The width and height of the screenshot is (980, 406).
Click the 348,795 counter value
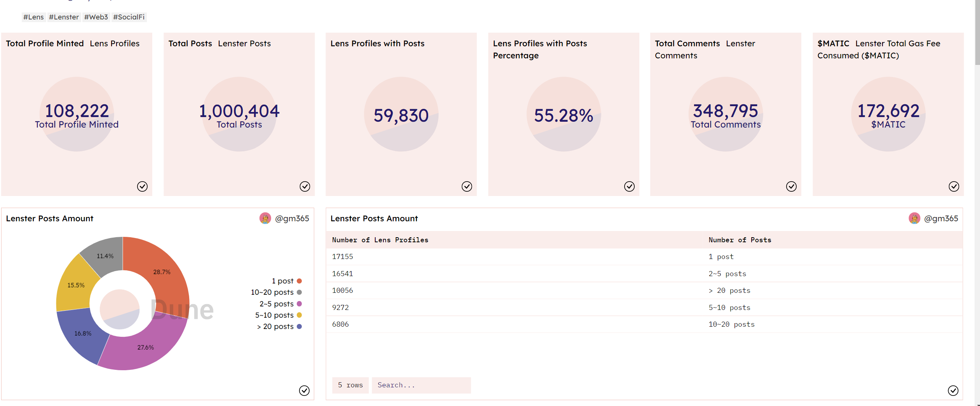(x=726, y=111)
